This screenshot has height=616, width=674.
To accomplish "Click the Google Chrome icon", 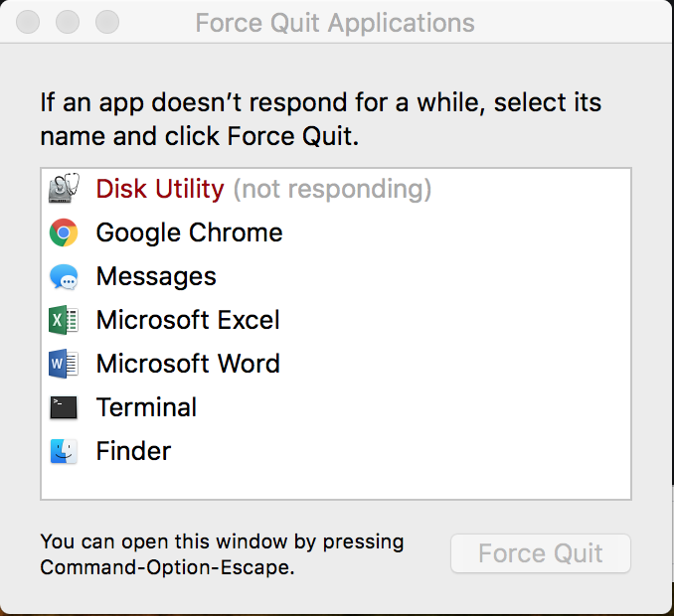I will pos(64,232).
